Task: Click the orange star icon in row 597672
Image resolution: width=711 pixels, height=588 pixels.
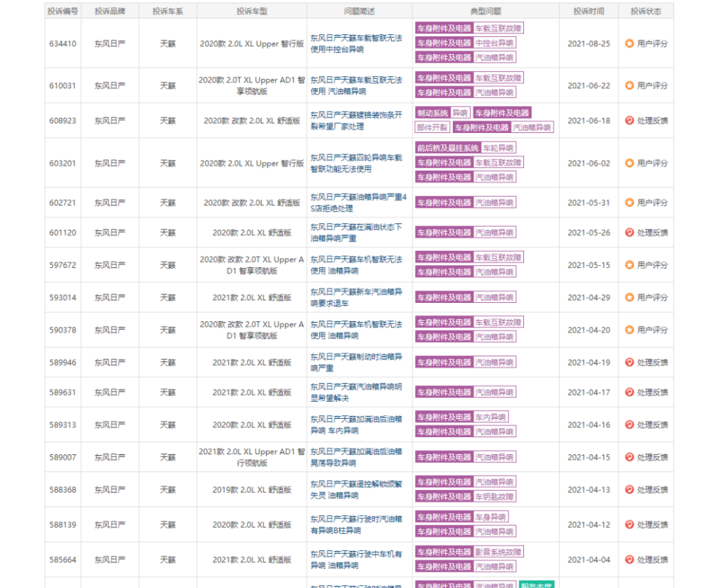Action: pos(629,264)
